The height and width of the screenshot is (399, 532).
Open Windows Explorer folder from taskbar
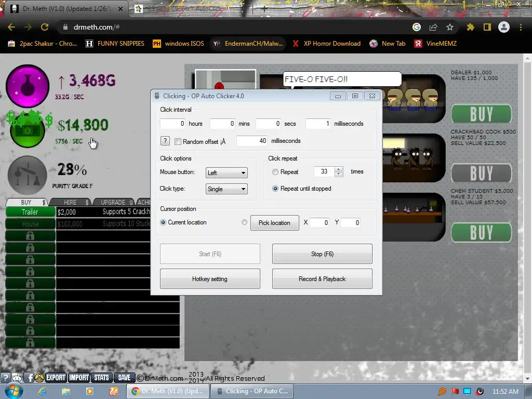click(66, 391)
